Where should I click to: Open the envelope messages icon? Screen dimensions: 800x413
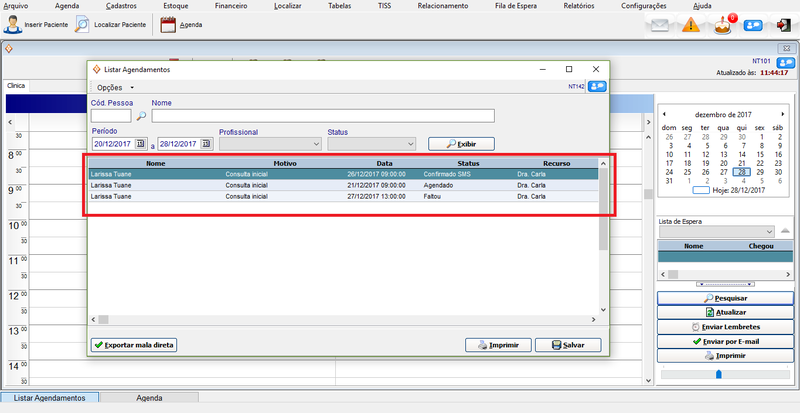(x=659, y=26)
